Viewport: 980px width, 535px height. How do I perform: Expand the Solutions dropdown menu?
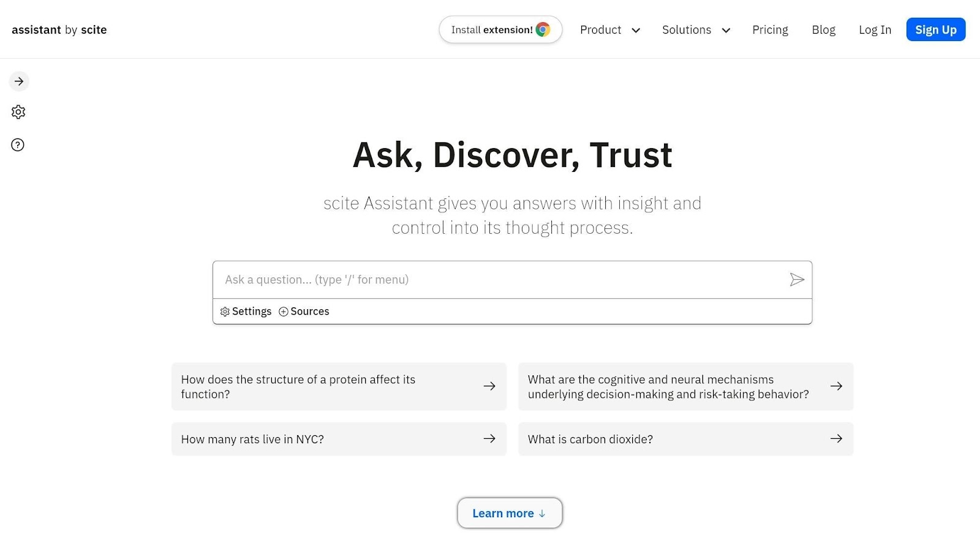pos(696,30)
